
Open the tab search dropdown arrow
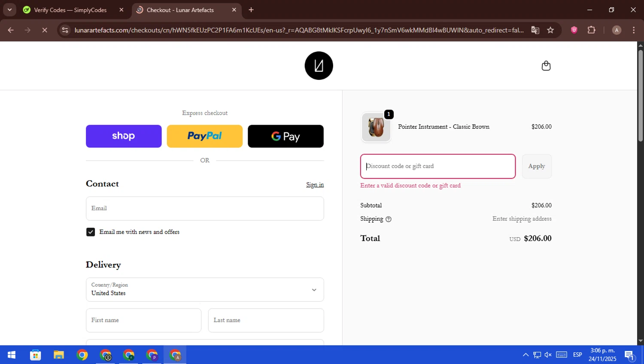tap(9, 10)
